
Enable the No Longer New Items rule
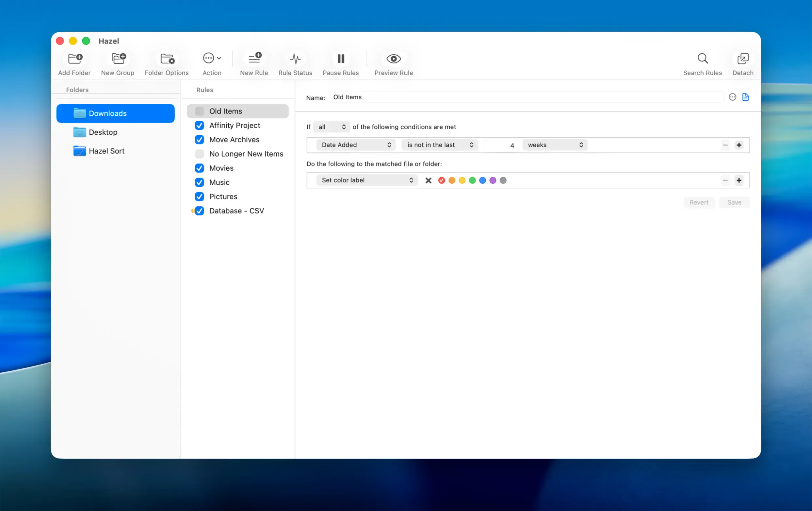(200, 154)
